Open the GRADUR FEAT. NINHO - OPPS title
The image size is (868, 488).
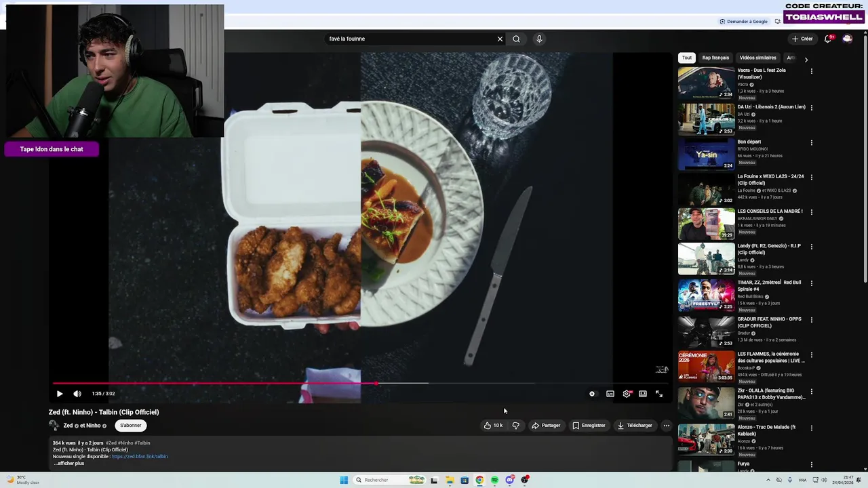tap(769, 323)
